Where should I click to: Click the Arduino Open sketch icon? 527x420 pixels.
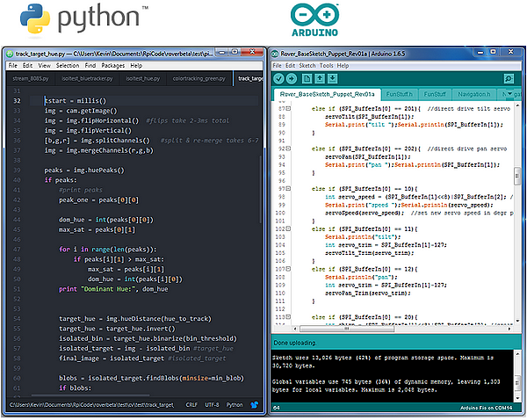pyautogui.click(x=320, y=79)
